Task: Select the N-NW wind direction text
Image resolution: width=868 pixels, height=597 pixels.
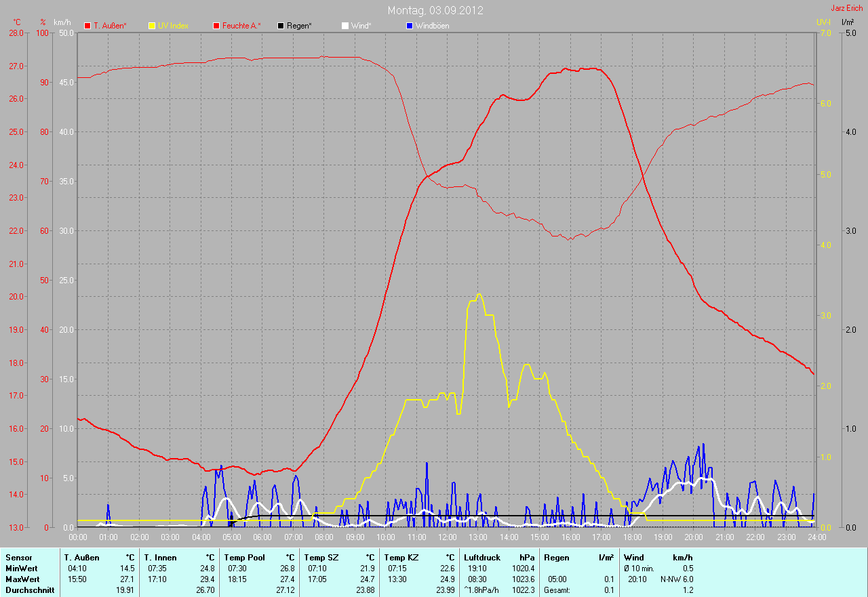Action: tap(671, 579)
